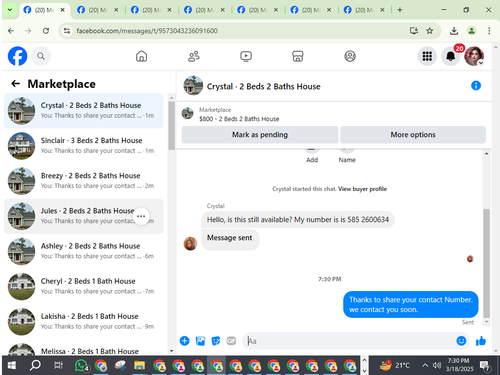Click Crystal's 'Hello, is this still available' message
This screenshot has width=500, height=375.
point(298,220)
